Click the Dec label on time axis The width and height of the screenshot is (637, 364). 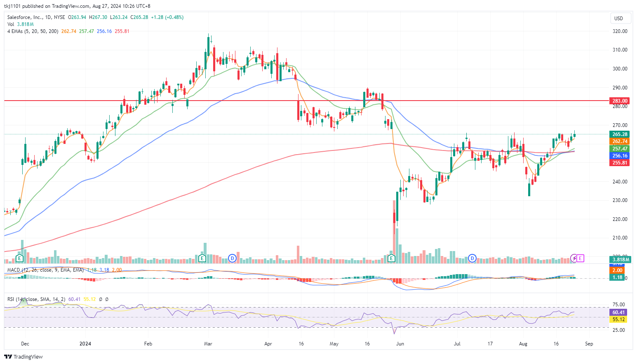tap(25, 344)
